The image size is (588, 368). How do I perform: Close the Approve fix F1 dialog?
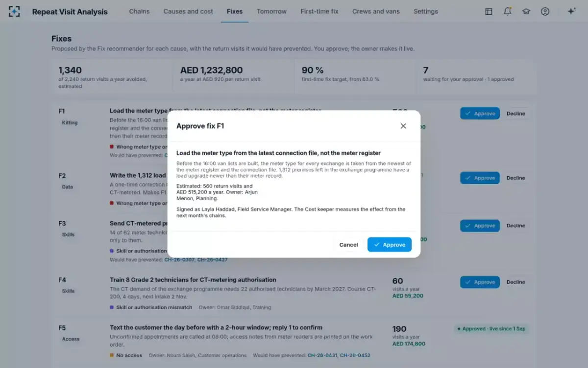[x=403, y=126]
